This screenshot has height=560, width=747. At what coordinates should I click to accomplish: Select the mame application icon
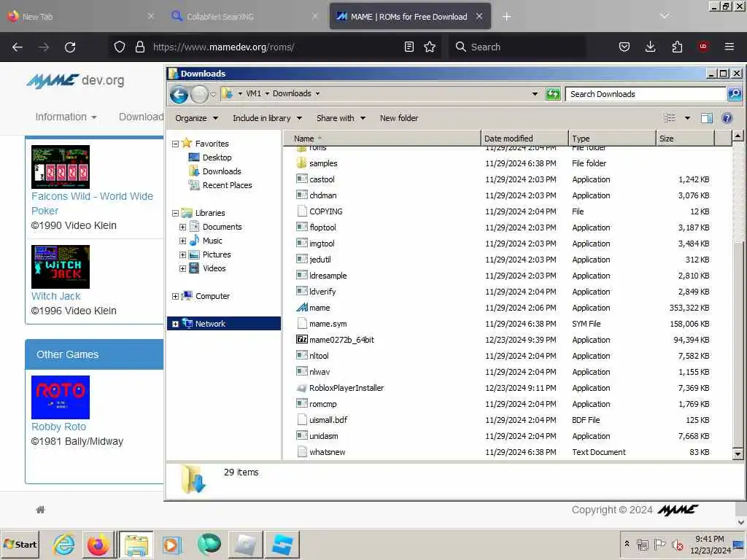(301, 308)
